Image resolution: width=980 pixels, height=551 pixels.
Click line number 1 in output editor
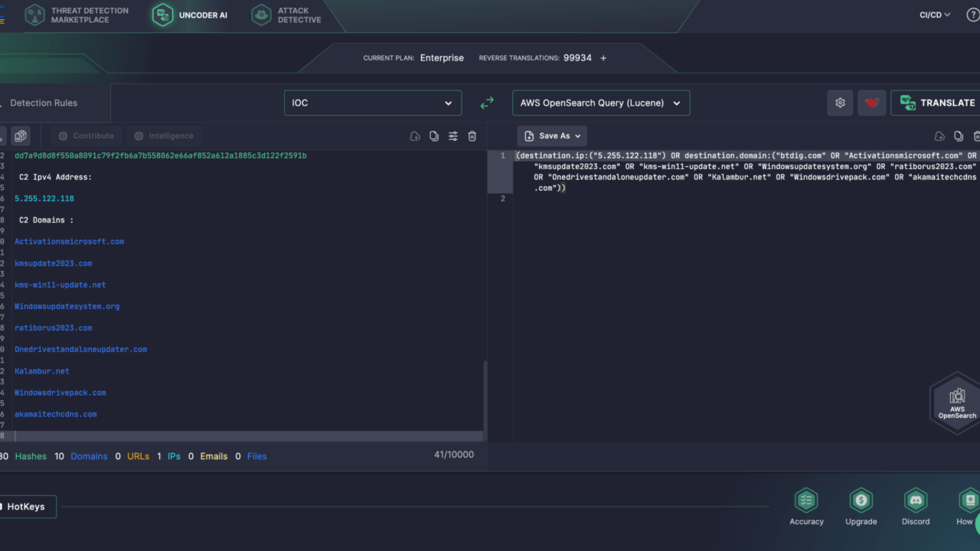tap(502, 155)
